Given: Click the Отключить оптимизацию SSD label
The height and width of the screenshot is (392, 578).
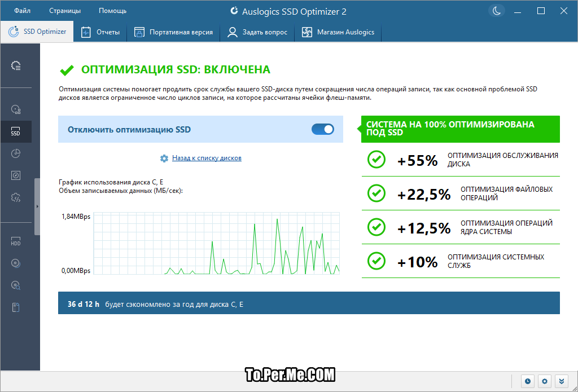Looking at the screenshot, I should pyautogui.click(x=129, y=130).
